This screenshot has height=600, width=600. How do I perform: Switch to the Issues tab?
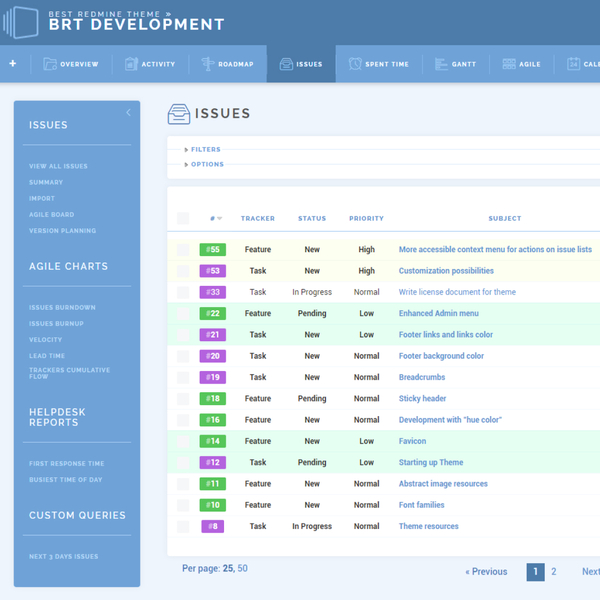[x=301, y=64]
